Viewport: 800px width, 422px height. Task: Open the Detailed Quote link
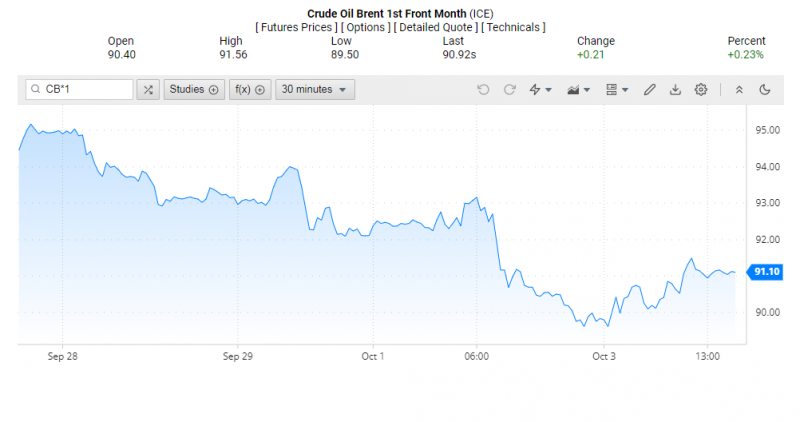[436, 27]
